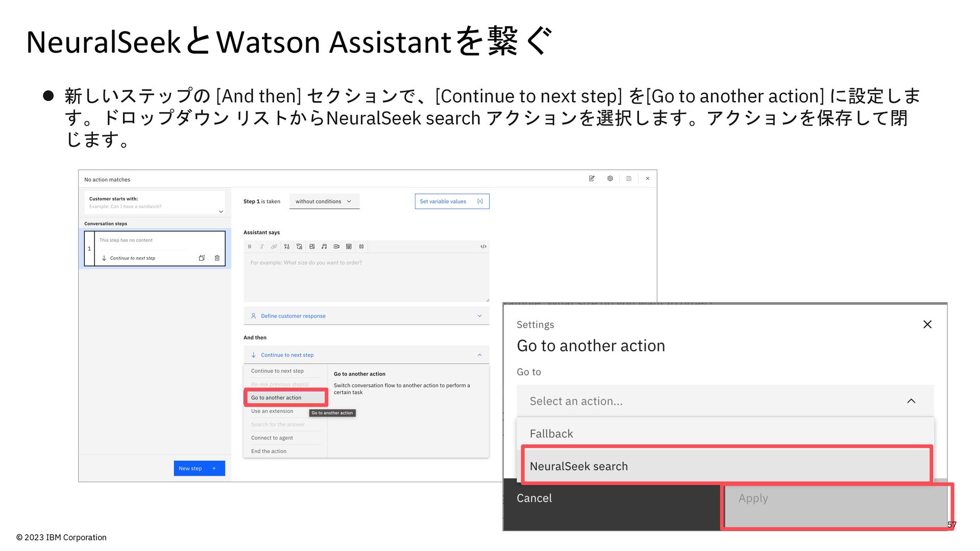Click into the Assistant says text area
Screen dimensions: 980x551
(366, 277)
